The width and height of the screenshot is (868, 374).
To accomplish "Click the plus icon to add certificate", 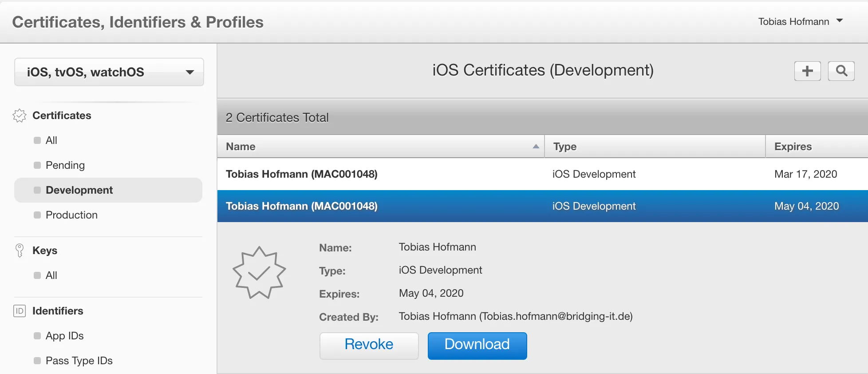I will point(807,71).
